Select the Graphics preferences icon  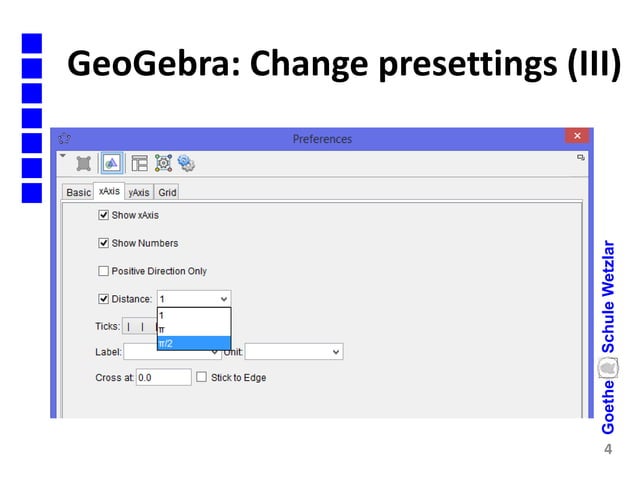pyautogui.click(x=111, y=163)
